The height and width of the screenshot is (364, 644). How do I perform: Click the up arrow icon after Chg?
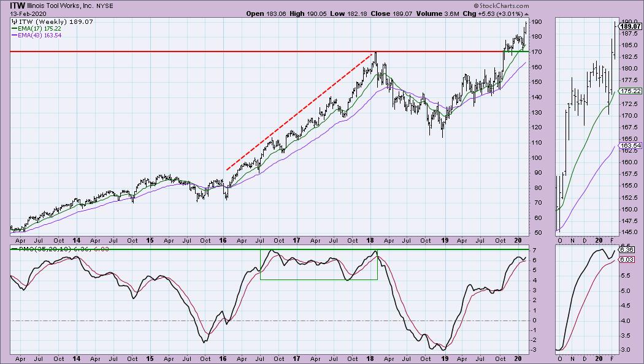pos(527,14)
